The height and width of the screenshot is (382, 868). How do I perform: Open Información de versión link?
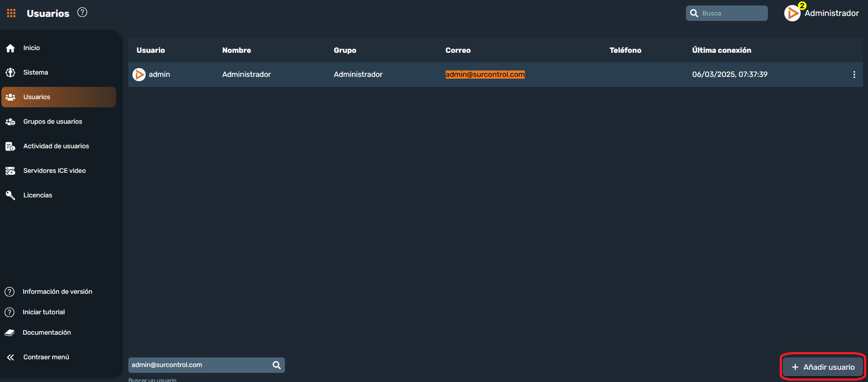tap(57, 292)
